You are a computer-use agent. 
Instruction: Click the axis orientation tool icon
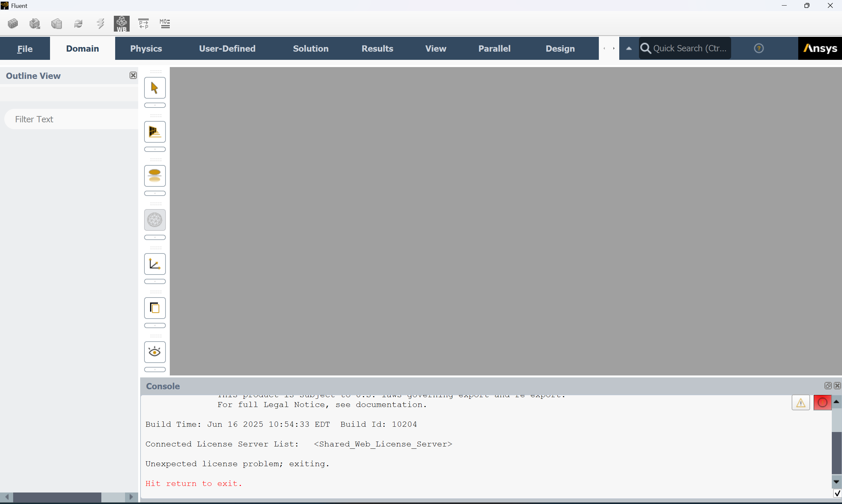pos(155,264)
